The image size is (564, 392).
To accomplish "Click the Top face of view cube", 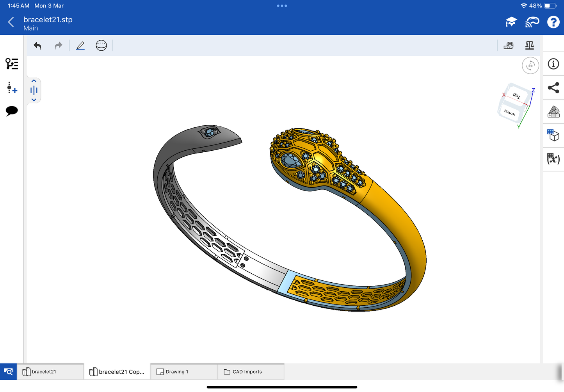I will tap(516, 96).
